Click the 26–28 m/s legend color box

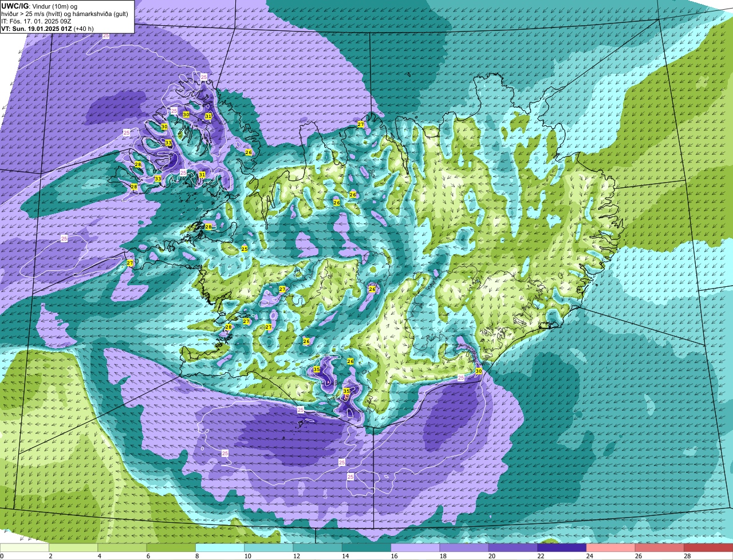(x=660, y=548)
